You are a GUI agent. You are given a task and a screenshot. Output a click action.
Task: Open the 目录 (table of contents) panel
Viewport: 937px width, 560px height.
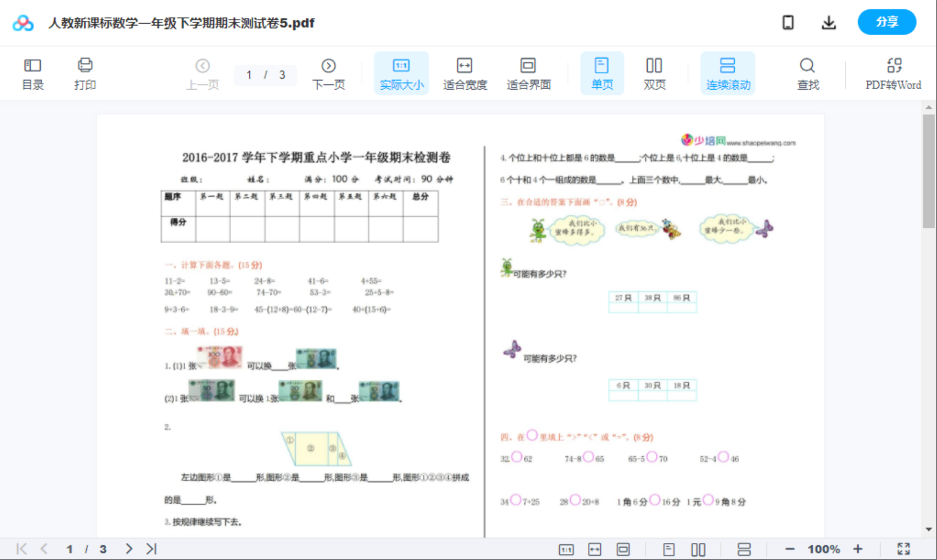pyautogui.click(x=33, y=73)
